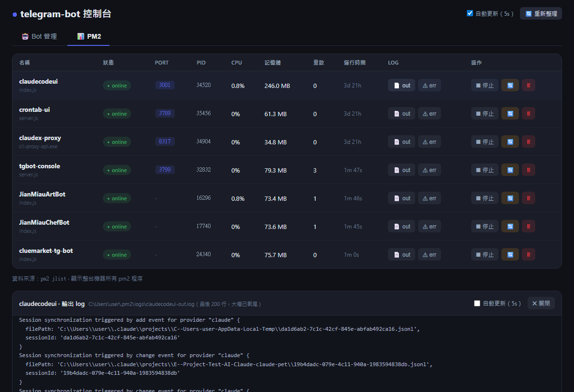574x392 pixels.
Task: Restart the JianMiauArtBot process
Action: click(510, 198)
